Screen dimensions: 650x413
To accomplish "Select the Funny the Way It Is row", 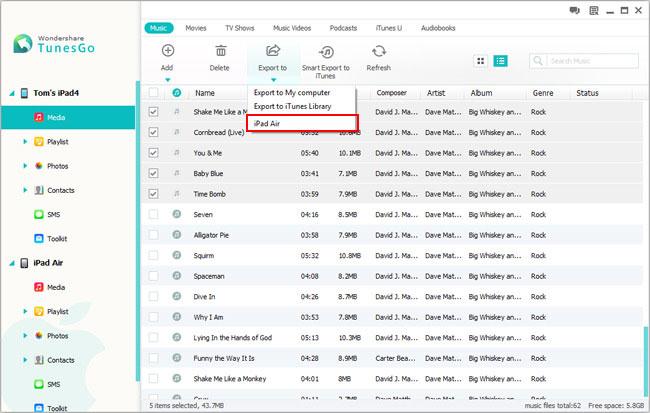I will [392, 358].
